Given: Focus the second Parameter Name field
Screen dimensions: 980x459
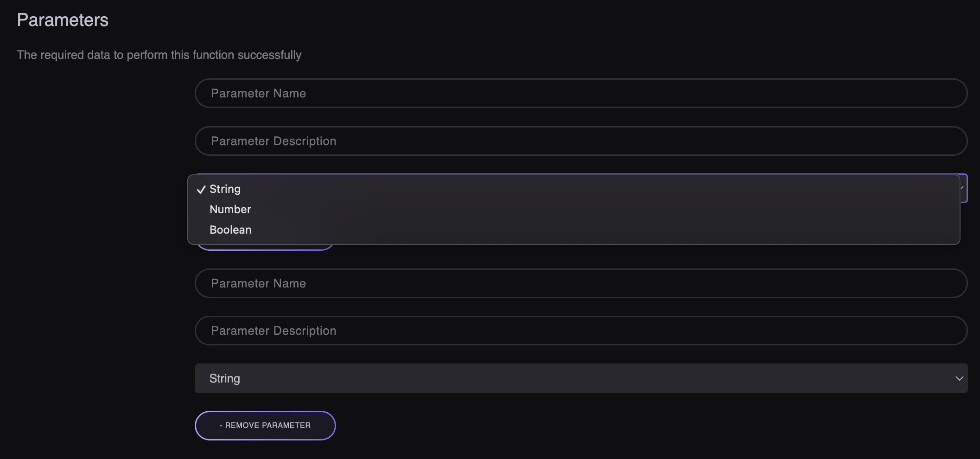Looking at the screenshot, I should click(x=580, y=283).
